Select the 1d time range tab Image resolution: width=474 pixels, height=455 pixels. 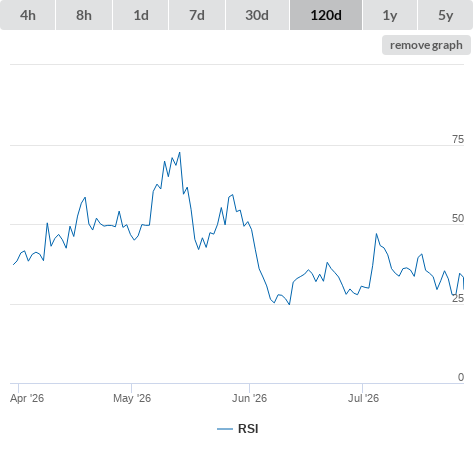(x=141, y=15)
